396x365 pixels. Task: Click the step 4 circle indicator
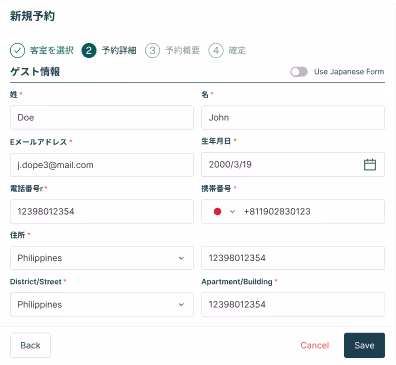(216, 50)
